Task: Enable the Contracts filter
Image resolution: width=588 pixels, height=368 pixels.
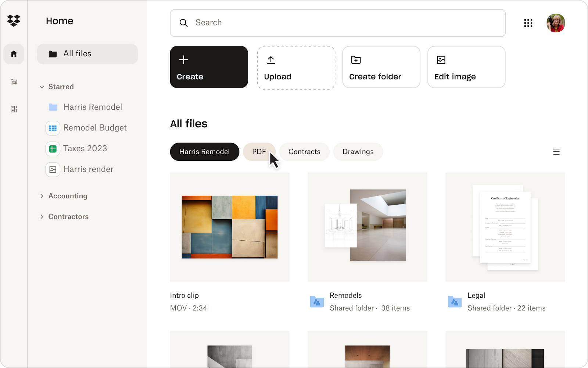Action: click(x=304, y=151)
